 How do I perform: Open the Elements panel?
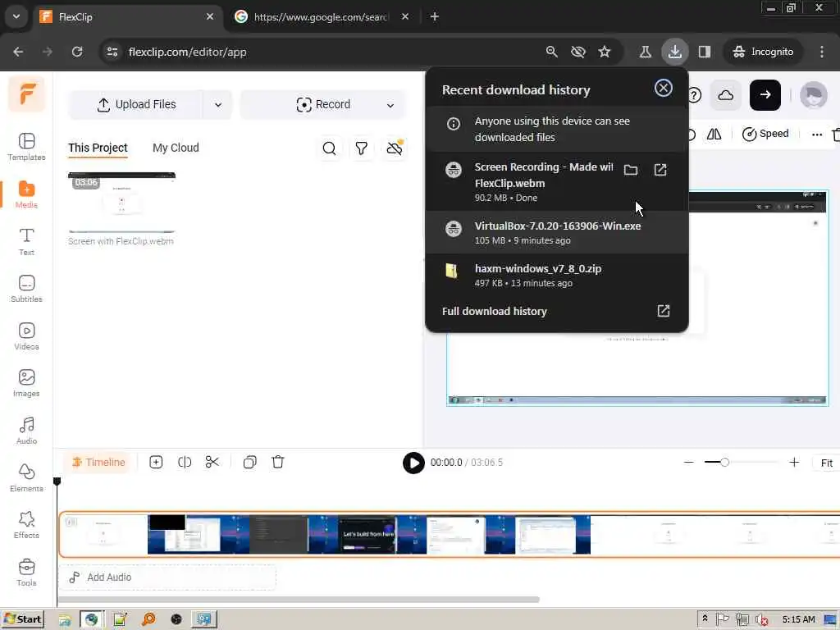pos(26,478)
